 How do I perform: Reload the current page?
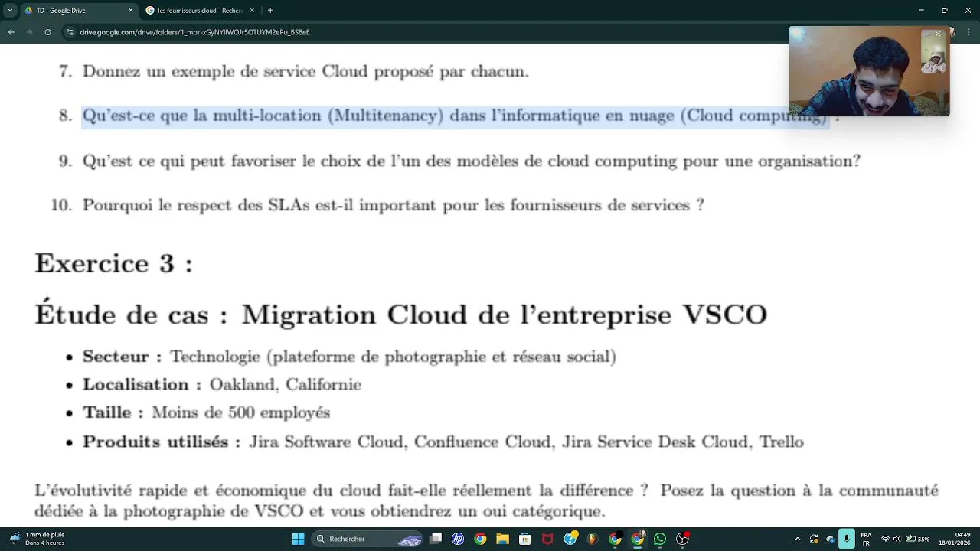[x=47, y=32]
